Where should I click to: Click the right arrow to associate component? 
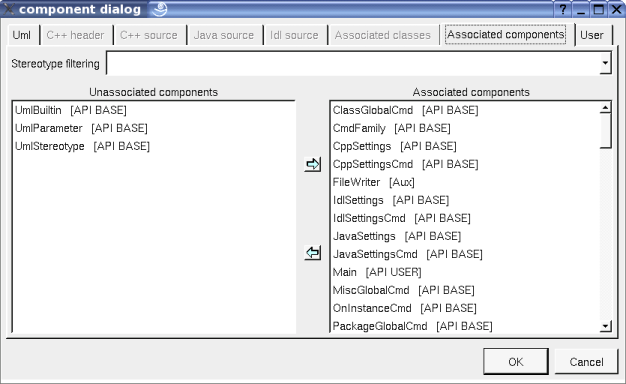(313, 164)
